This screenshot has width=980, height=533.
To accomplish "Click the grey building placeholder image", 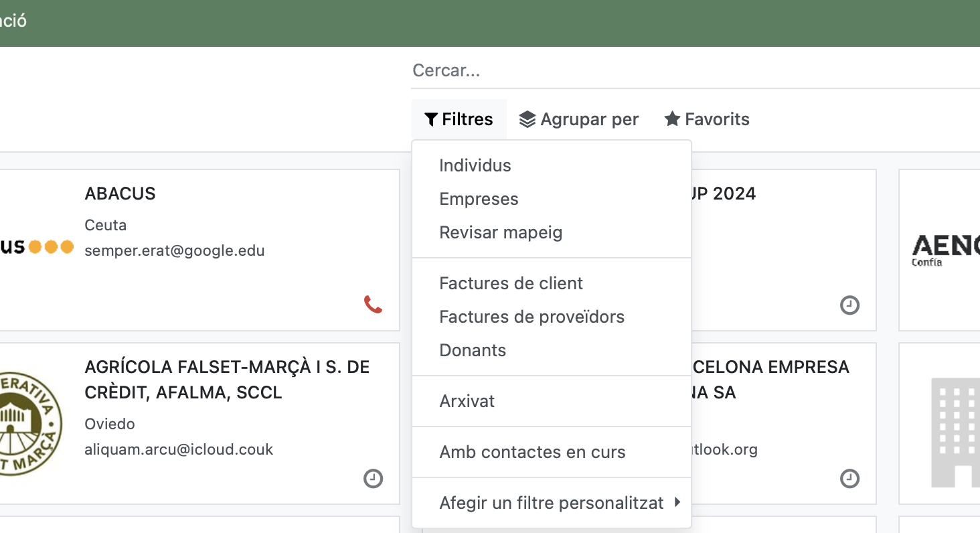I will [x=955, y=431].
